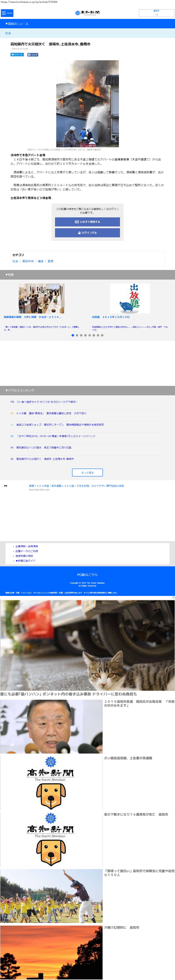Open the 実績7000件超 PR advertisement link
The height and width of the screenshot is (980, 175).
click(x=76, y=486)
